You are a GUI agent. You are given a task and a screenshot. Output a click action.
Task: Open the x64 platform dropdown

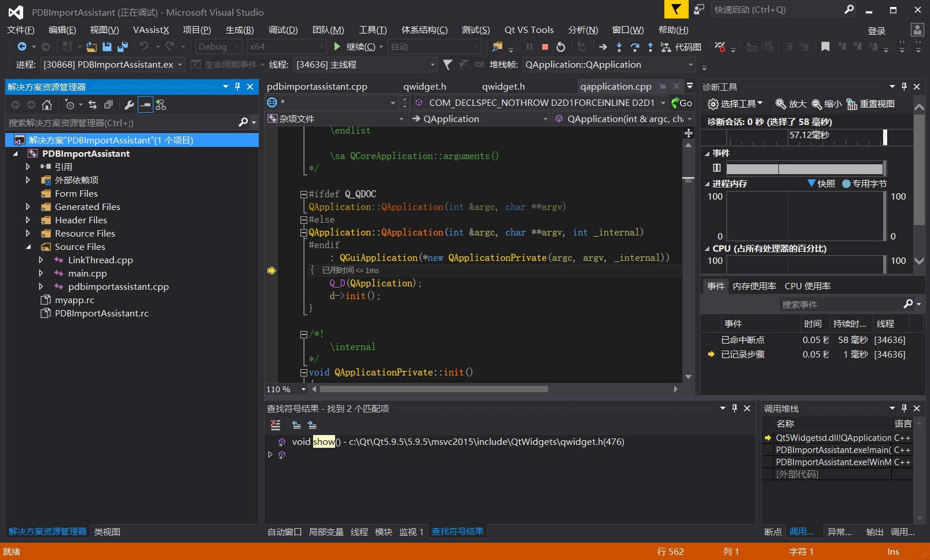[286, 47]
